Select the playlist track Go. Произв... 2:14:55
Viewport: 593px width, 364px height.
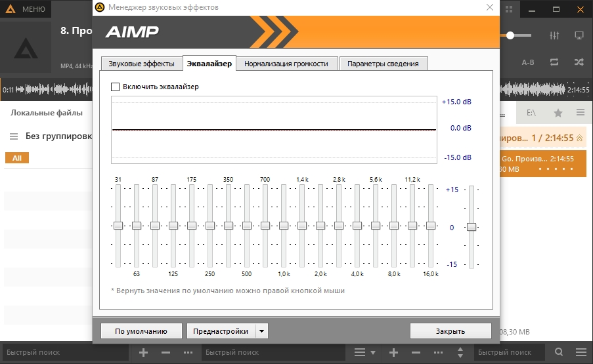(x=542, y=163)
